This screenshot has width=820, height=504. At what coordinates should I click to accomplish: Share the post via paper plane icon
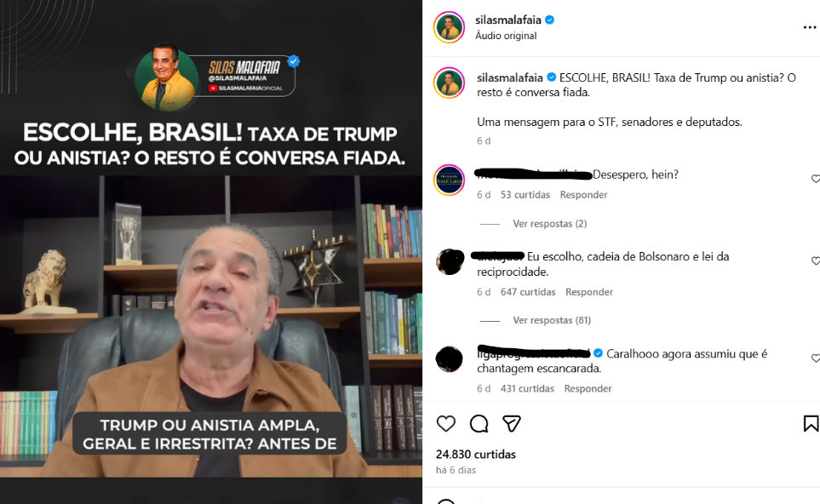coord(512,423)
